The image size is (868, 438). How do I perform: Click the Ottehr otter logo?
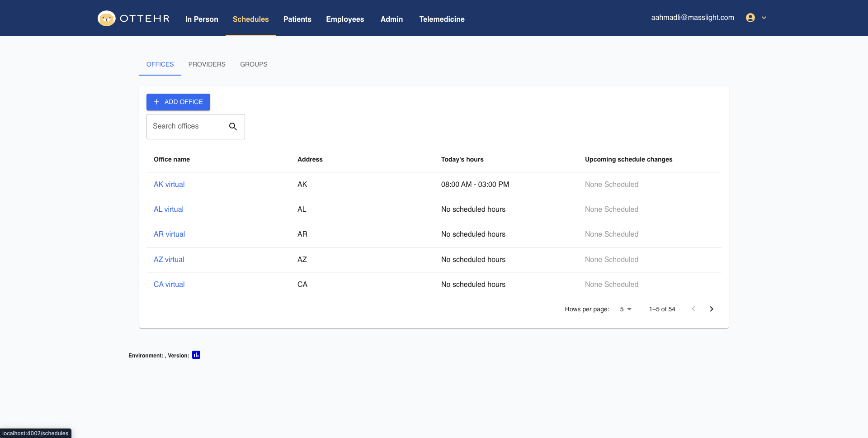[107, 19]
